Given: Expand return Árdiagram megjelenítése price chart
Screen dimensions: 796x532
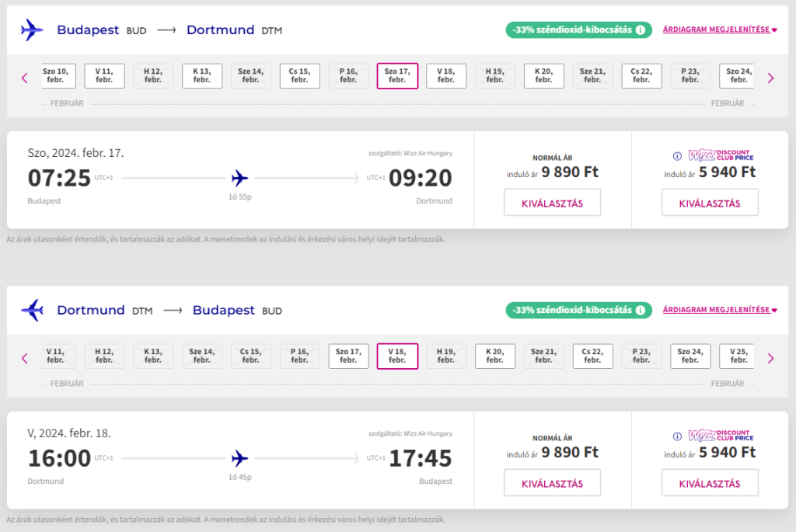Looking at the screenshot, I should coord(720,310).
